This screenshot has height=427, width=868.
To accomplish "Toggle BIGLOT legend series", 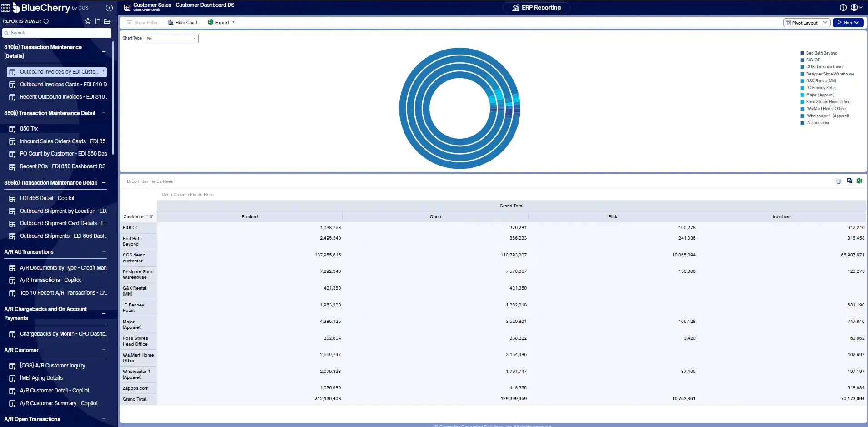I will pyautogui.click(x=810, y=60).
